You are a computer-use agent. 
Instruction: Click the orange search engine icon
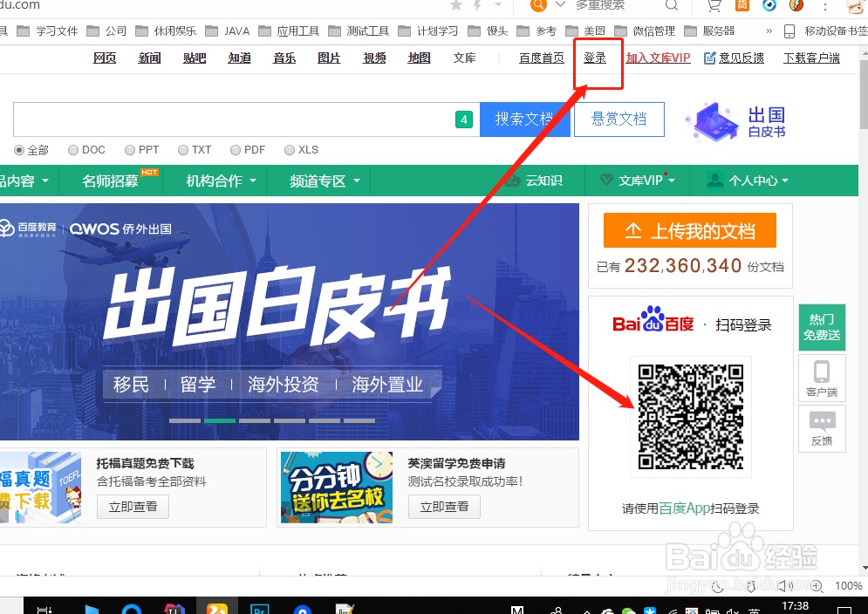pyautogui.click(x=538, y=5)
